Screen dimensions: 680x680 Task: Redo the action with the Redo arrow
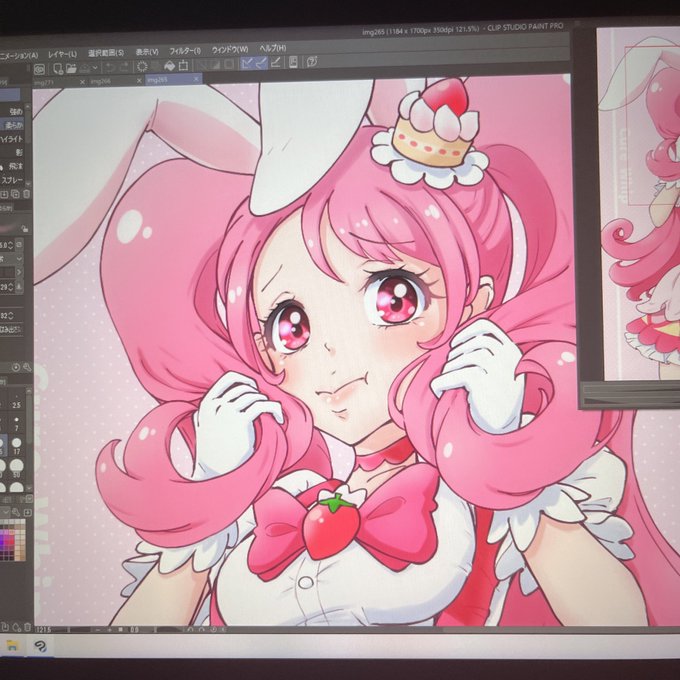(124, 67)
